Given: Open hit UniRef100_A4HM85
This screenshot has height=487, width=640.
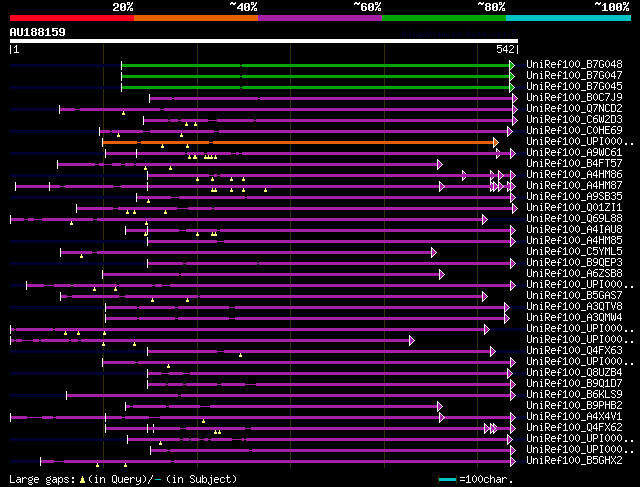Looking at the screenshot, I should (574, 241).
